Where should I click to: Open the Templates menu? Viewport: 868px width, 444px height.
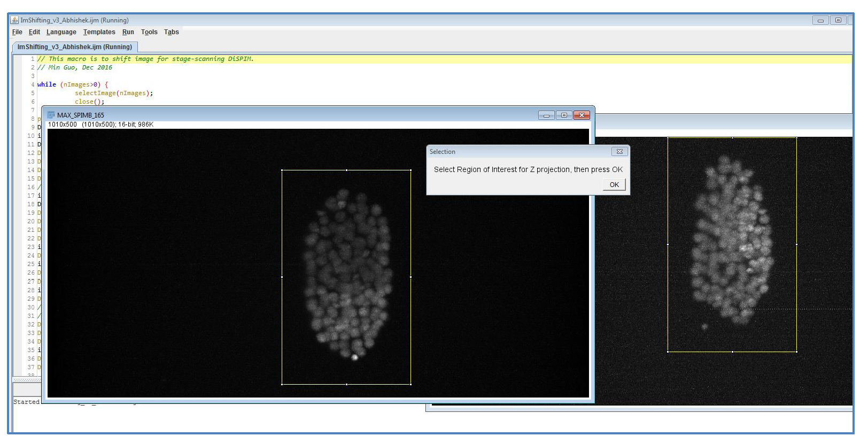(x=99, y=32)
